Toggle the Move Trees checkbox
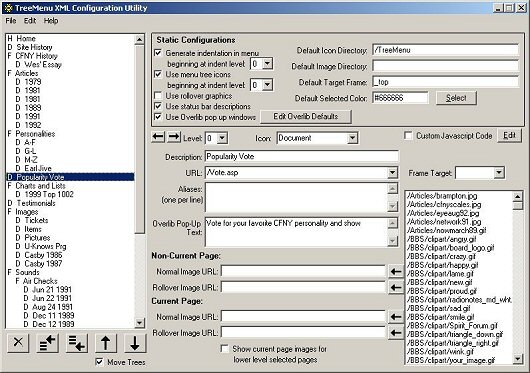Viewport: 530px width, 373px height. click(x=99, y=362)
